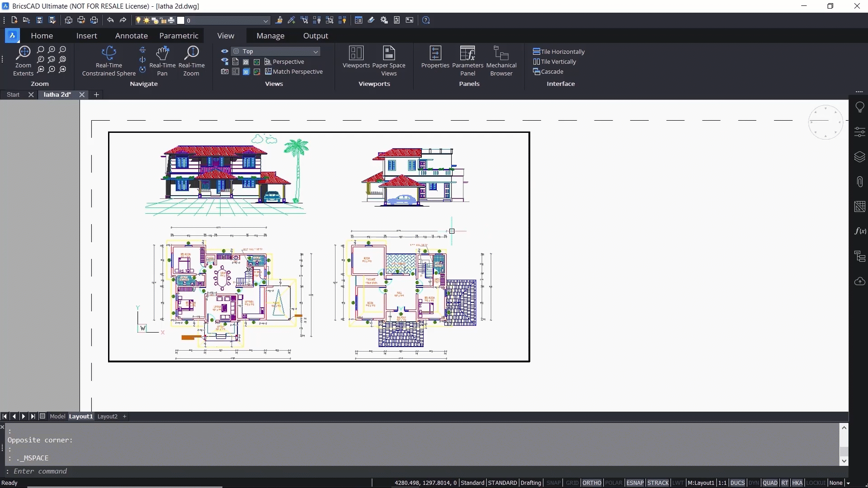
Task: Switch to the Layout2 tab
Action: (x=107, y=416)
